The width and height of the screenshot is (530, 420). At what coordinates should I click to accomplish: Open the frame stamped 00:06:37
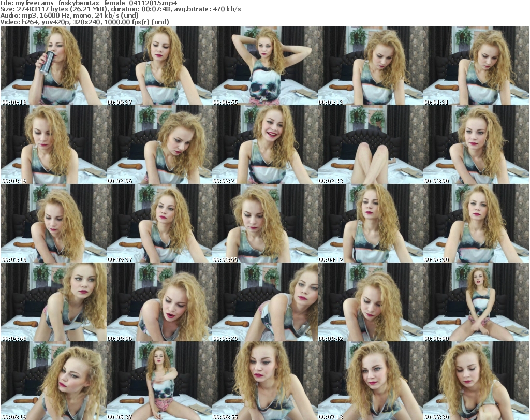[x=159, y=381]
